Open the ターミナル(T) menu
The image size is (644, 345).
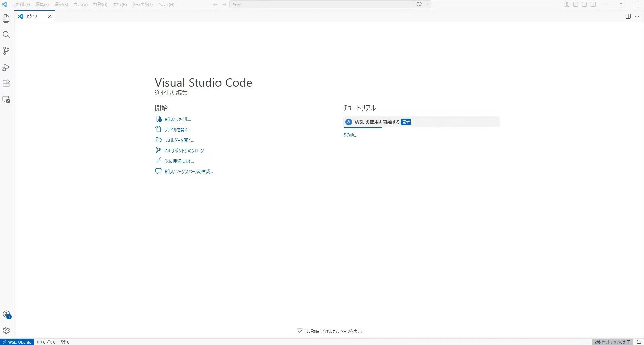pos(142,4)
